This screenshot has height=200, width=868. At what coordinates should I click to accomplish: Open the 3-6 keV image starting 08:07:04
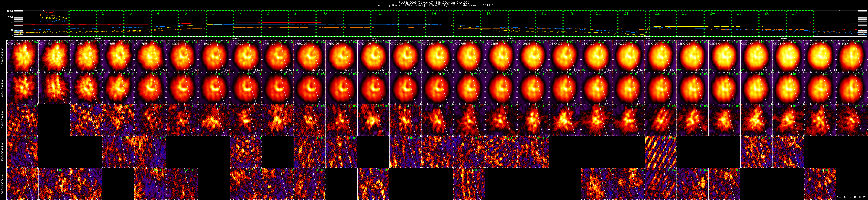point(756,57)
